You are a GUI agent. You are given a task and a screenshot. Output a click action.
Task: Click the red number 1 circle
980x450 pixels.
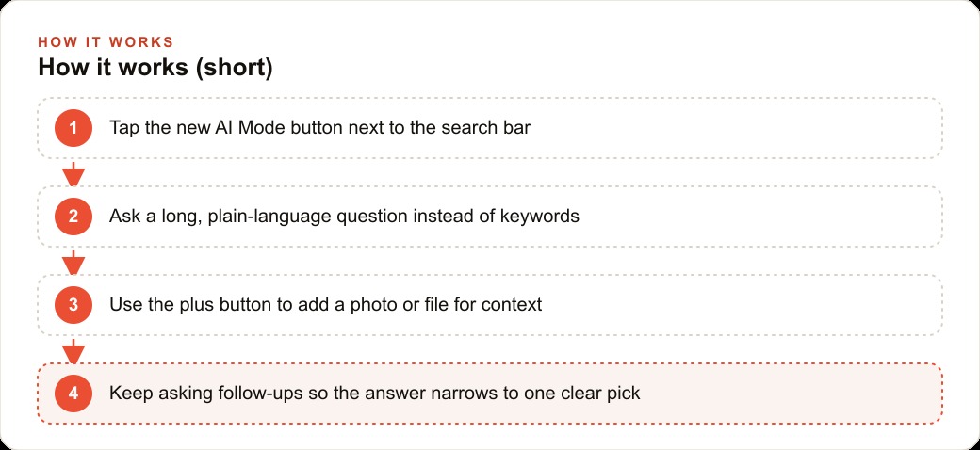tap(73, 128)
